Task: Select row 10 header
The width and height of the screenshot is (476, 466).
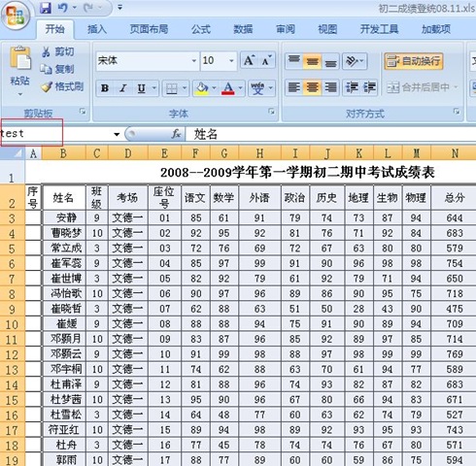Action: click(x=12, y=324)
